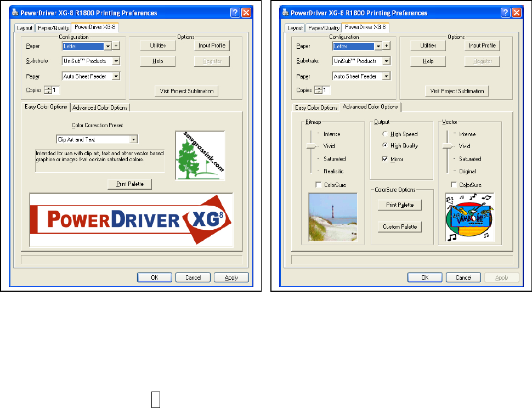Click the Custom Palette button
This screenshot has width=532, height=408.
(400, 226)
